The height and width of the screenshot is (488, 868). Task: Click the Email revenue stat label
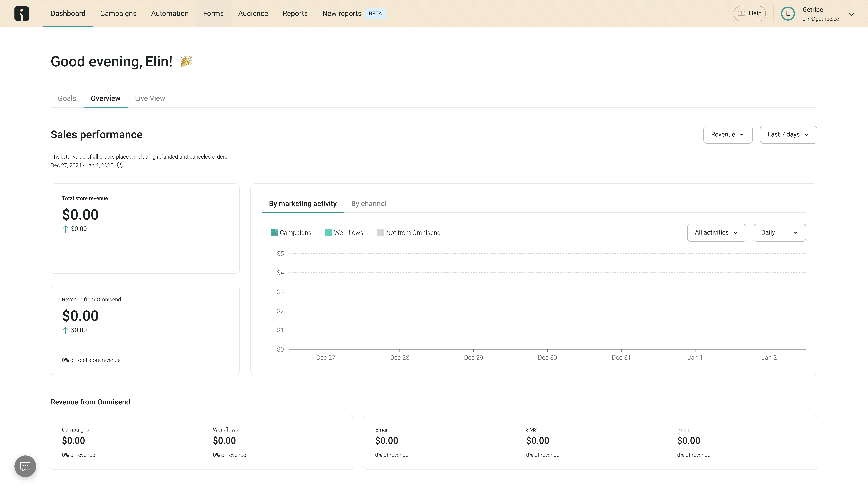(x=382, y=430)
